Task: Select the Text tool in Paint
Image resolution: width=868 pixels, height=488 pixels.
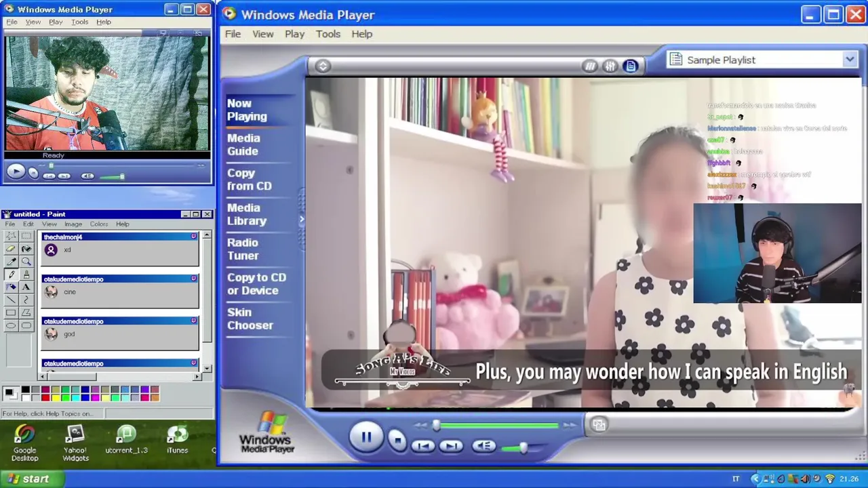Action: click(26, 287)
